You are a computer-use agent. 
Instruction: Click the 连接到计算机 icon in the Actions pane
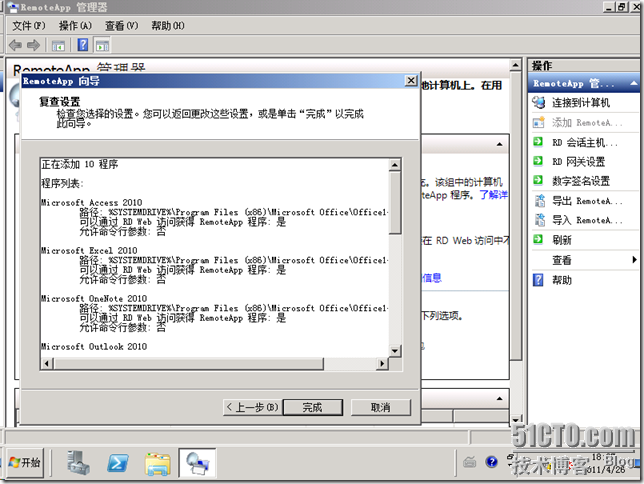[539, 102]
